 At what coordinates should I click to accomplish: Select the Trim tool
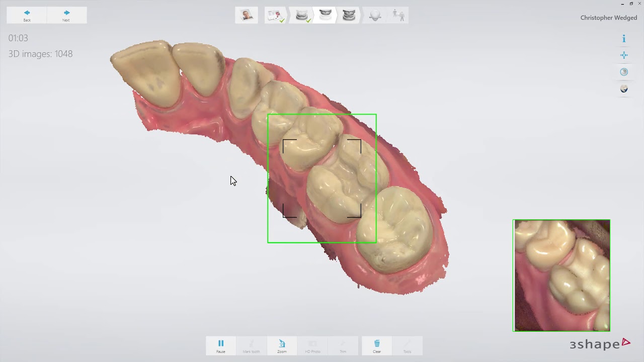pyautogui.click(x=343, y=346)
